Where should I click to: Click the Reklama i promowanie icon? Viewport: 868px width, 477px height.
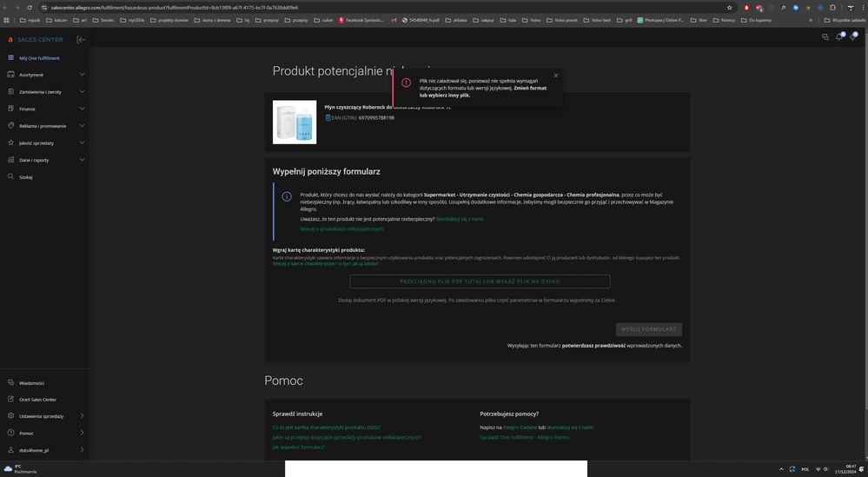(10, 126)
